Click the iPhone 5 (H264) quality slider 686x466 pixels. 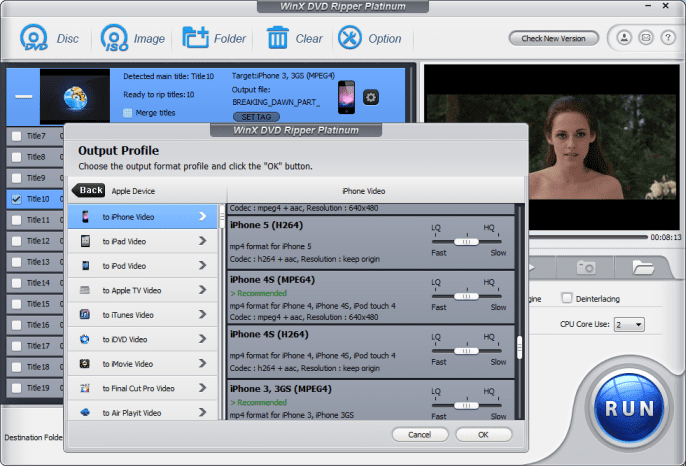(x=466, y=242)
